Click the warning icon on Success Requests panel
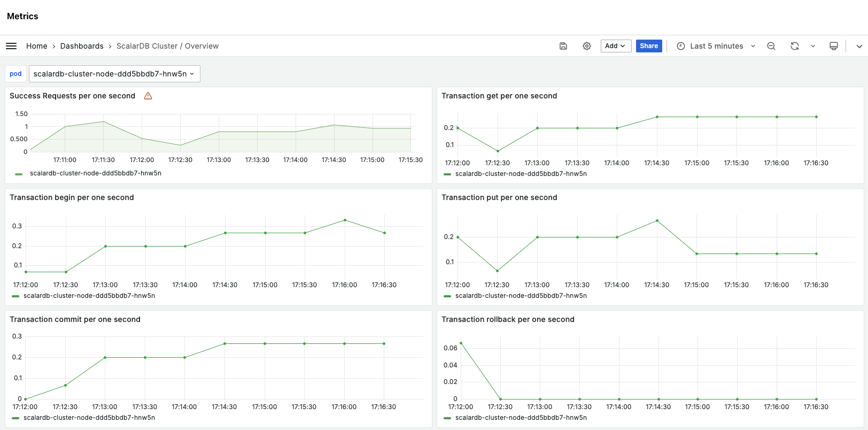Image resolution: width=868 pixels, height=430 pixels. tap(148, 96)
